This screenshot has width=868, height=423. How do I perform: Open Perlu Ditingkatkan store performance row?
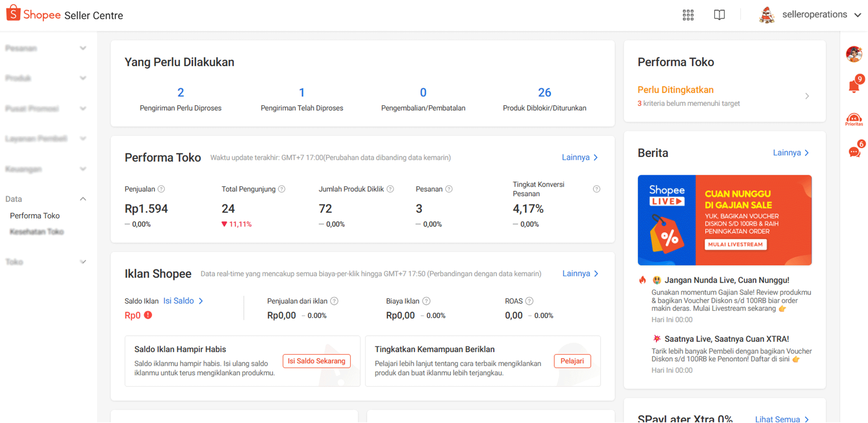point(724,96)
